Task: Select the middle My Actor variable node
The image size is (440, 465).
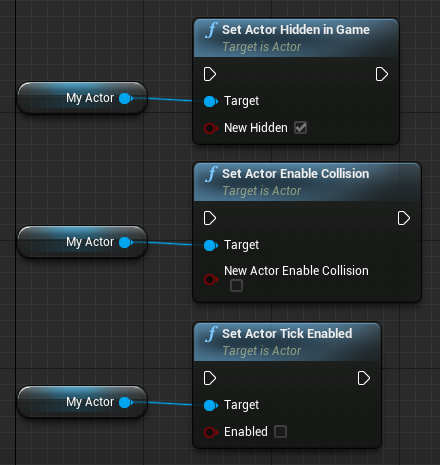Action: 82,242
